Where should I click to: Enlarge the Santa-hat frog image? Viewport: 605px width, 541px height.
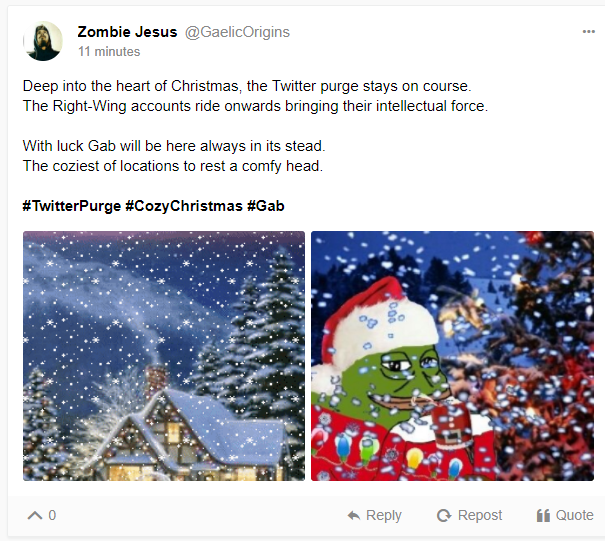[452, 356]
